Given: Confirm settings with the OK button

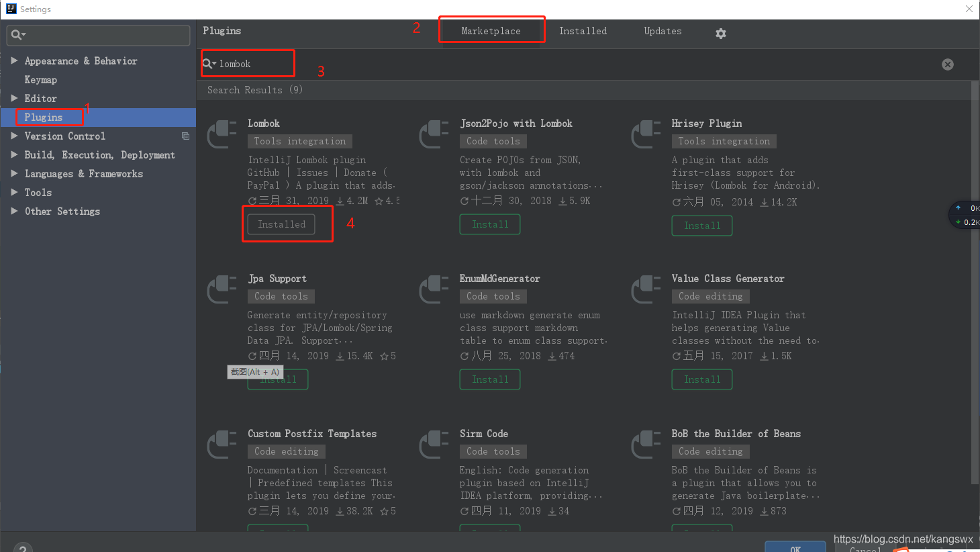Looking at the screenshot, I should [x=795, y=547].
